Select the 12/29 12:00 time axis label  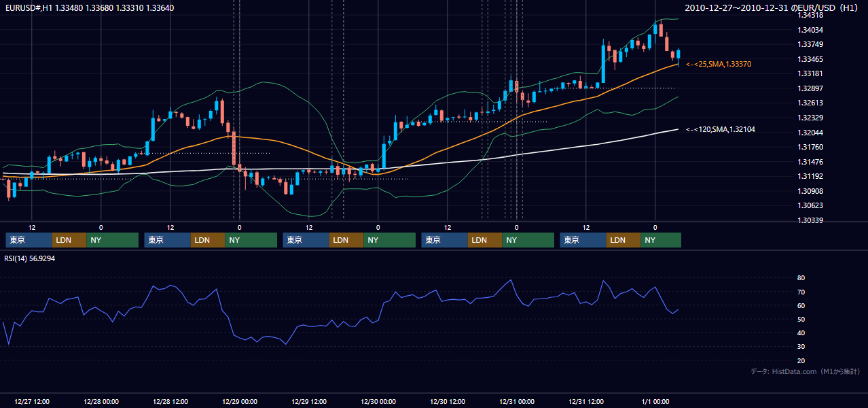click(308, 401)
